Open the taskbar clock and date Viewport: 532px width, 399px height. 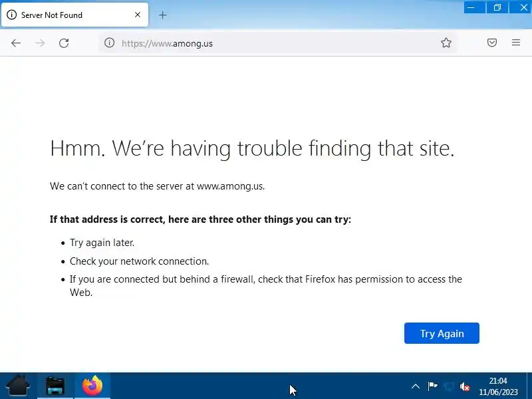pos(498,386)
